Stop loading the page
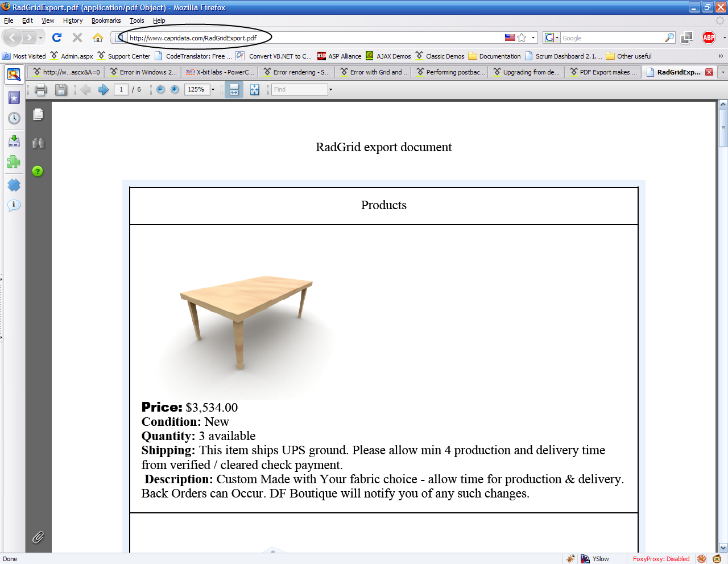This screenshot has height=564, width=728. (77, 38)
